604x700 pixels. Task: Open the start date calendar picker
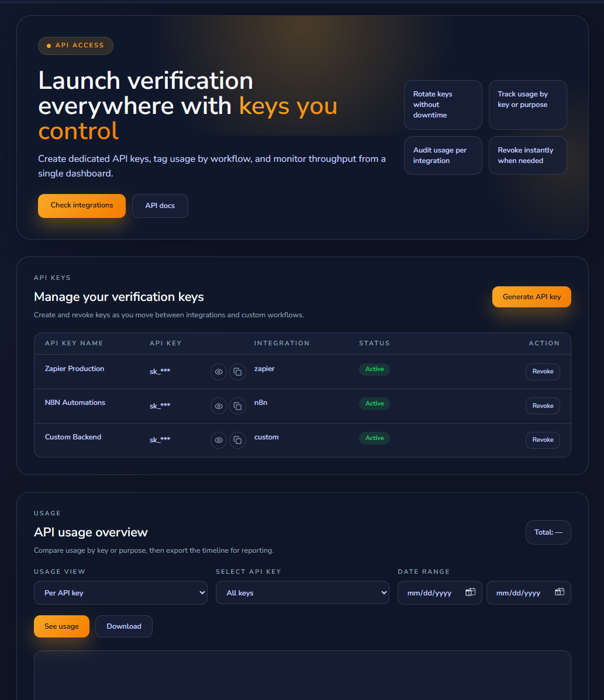point(470,592)
